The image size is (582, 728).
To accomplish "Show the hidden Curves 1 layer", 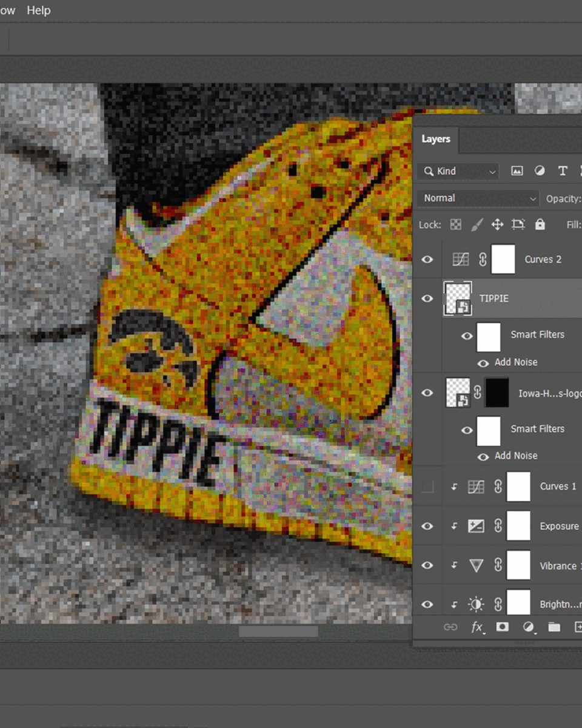I will 427,487.
